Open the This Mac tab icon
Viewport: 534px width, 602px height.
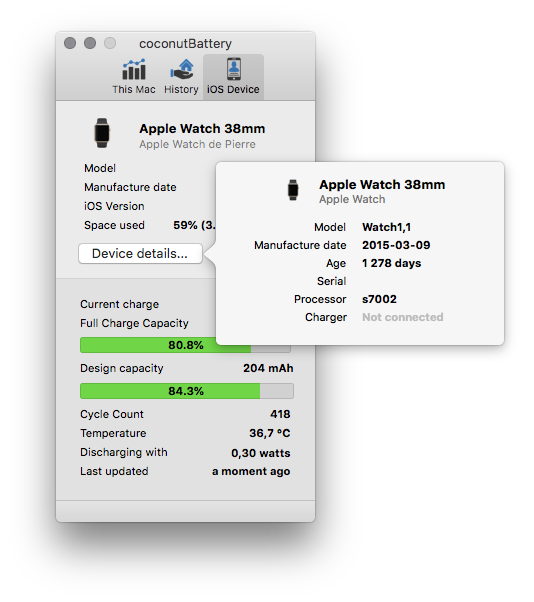(x=134, y=69)
